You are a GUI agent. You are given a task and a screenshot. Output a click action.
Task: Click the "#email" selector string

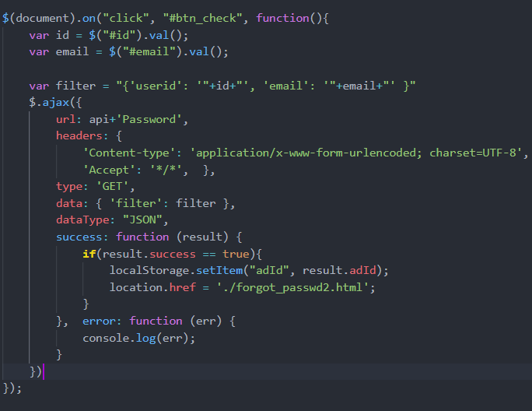coord(149,51)
